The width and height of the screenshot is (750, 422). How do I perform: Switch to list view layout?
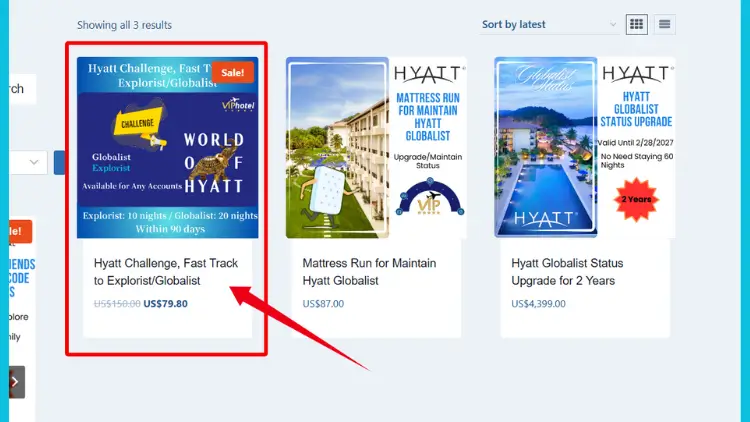pyautogui.click(x=664, y=24)
